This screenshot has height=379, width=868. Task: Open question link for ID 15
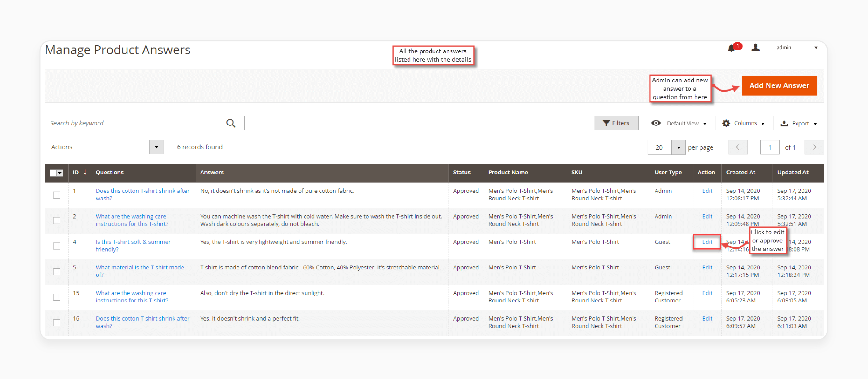pos(132,297)
